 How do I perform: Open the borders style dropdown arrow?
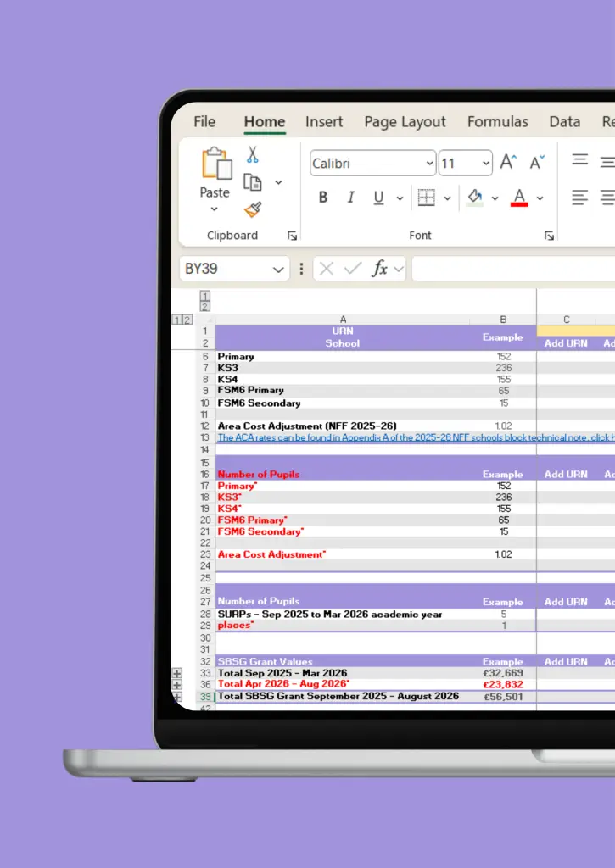(447, 198)
